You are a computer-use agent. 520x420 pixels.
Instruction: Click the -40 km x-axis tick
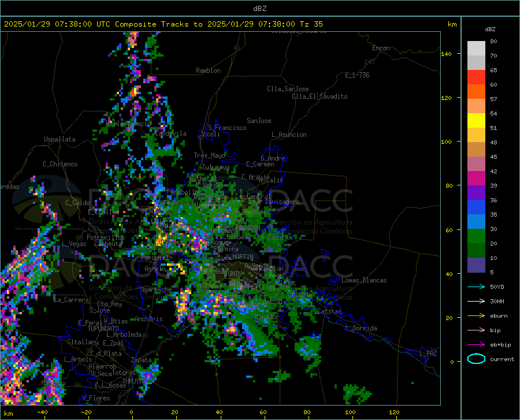point(42,412)
